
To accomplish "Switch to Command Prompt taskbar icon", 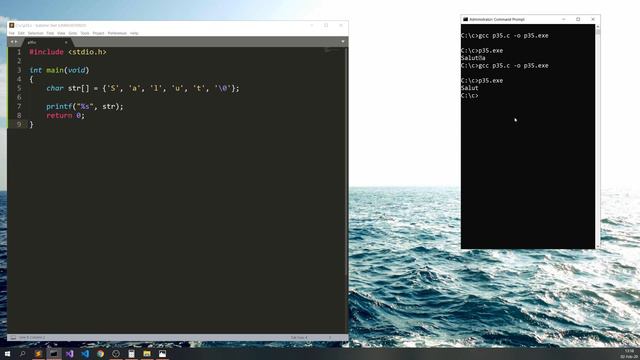I will pos(53,354).
